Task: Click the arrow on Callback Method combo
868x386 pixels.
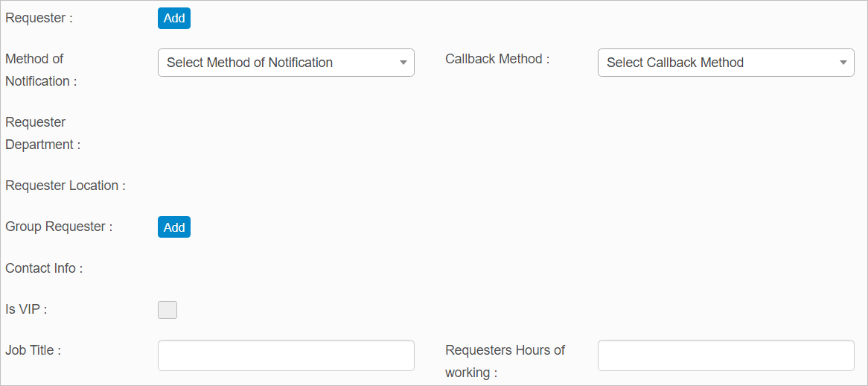Action: (x=843, y=63)
